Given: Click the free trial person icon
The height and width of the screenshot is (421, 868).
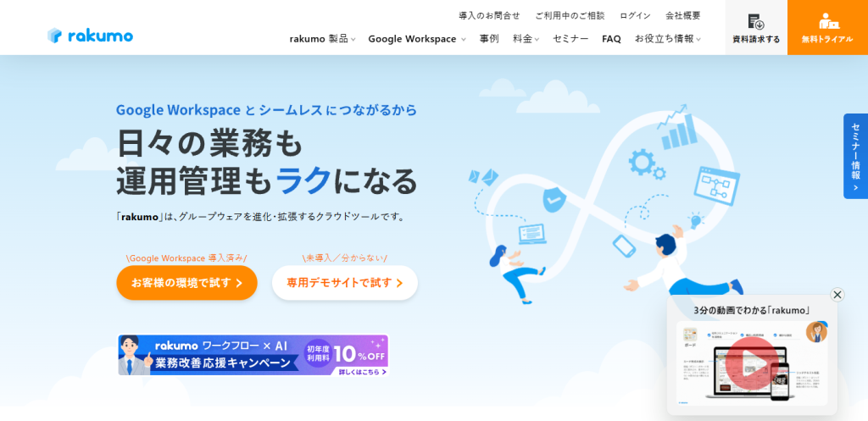Looking at the screenshot, I should coord(827,21).
